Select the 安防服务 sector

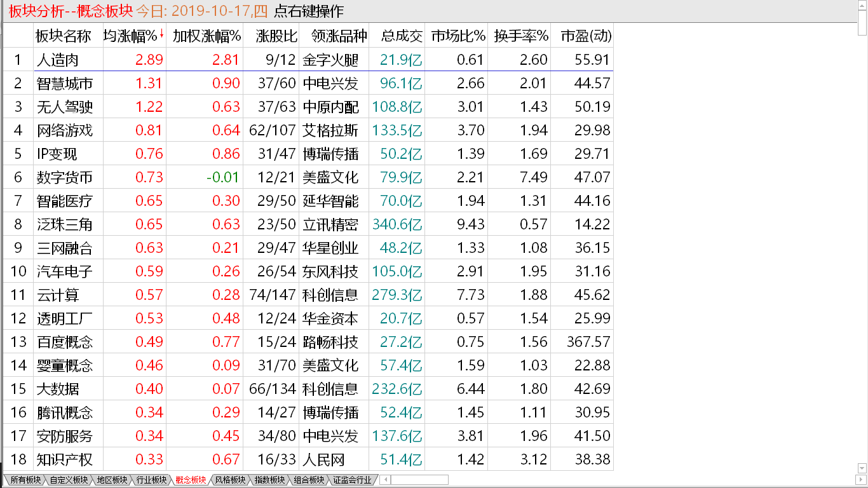point(65,436)
